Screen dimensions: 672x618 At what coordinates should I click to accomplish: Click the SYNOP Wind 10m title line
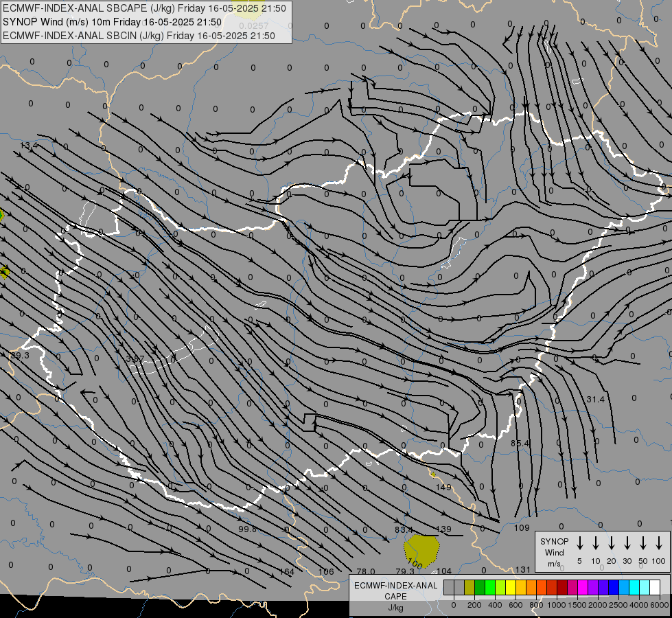pos(112,22)
